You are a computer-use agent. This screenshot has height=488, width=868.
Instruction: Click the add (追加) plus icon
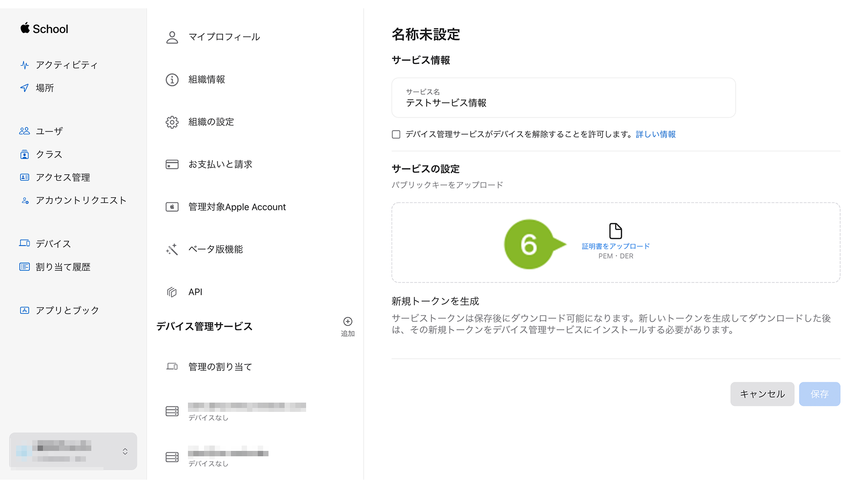[348, 322]
